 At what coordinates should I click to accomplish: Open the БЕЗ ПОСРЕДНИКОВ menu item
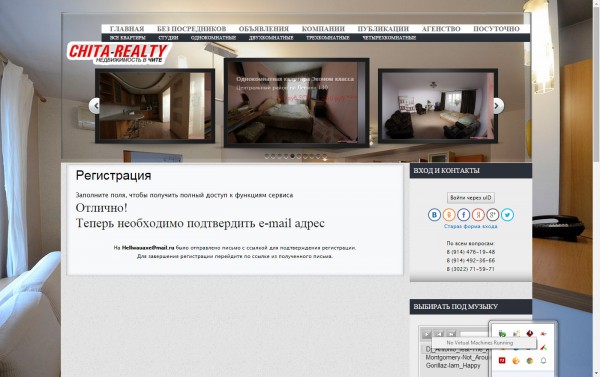[x=191, y=29]
